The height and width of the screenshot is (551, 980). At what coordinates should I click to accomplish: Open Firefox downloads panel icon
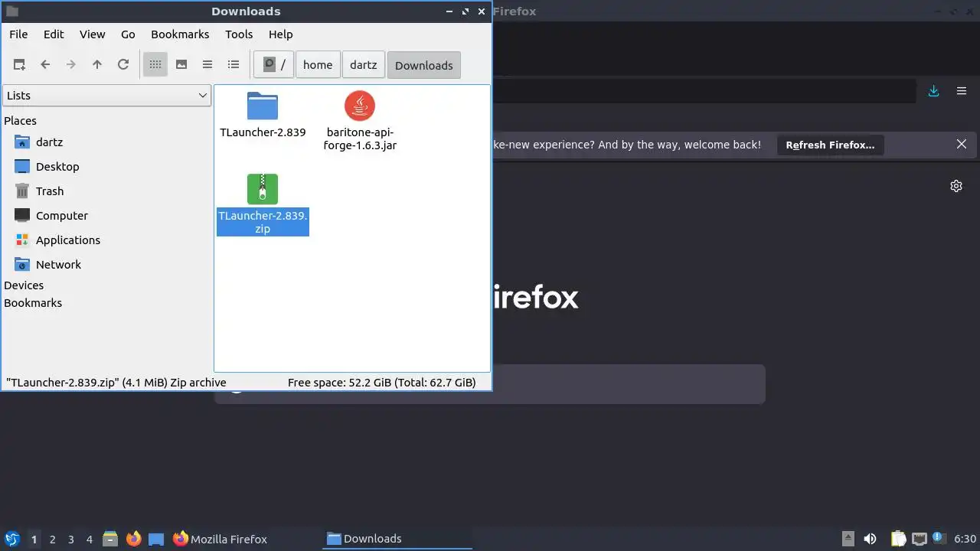(x=934, y=91)
